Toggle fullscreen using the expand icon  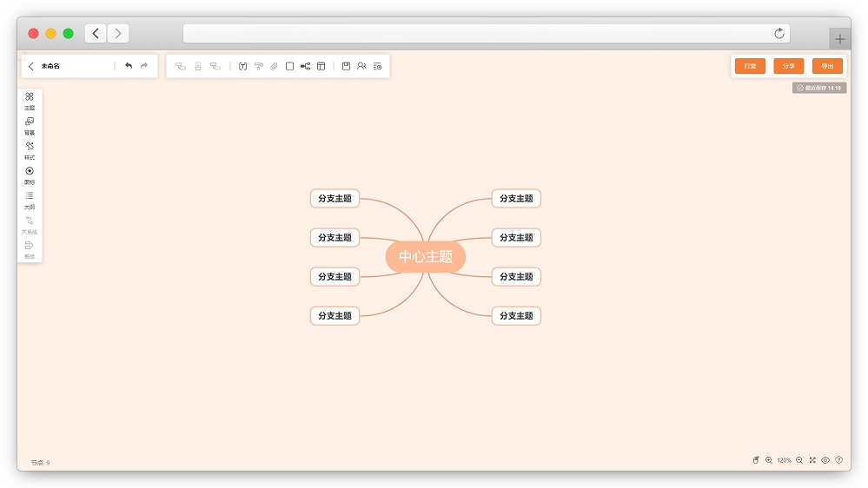click(x=812, y=460)
